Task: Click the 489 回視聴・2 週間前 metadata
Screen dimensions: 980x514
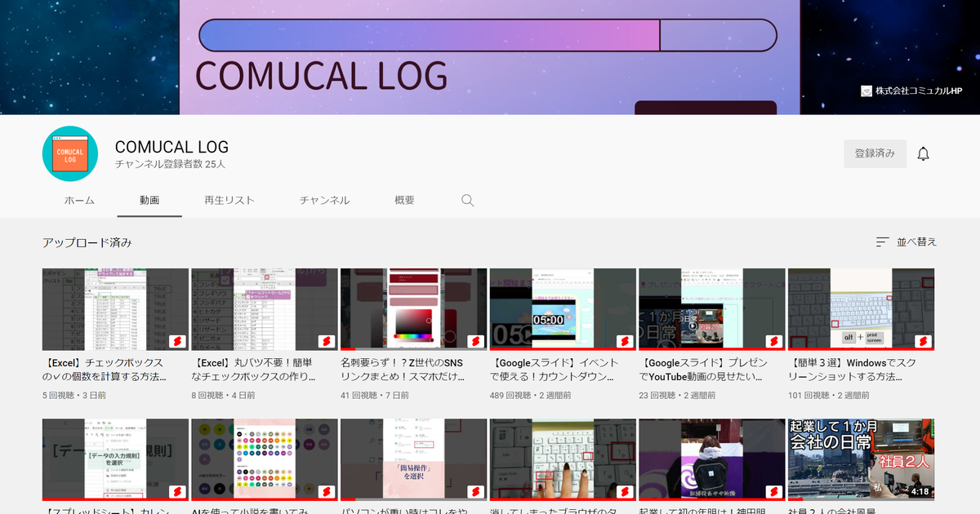Action: 531,395
